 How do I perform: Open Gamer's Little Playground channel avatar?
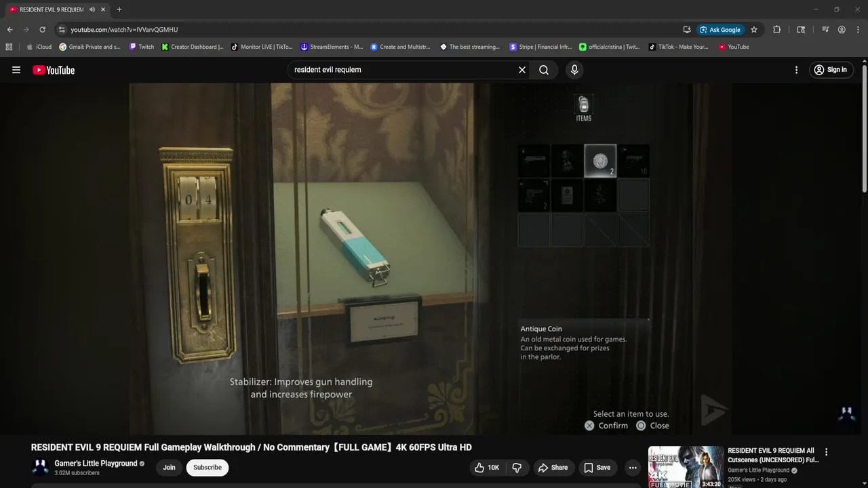(x=40, y=467)
